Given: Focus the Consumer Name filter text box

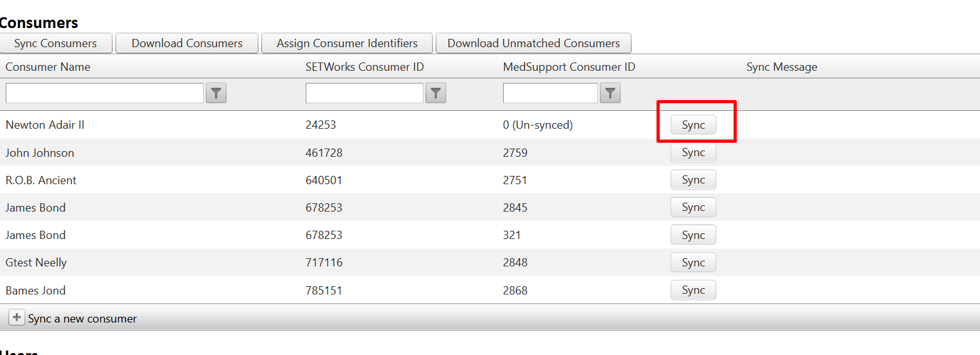Looking at the screenshot, I should (104, 93).
